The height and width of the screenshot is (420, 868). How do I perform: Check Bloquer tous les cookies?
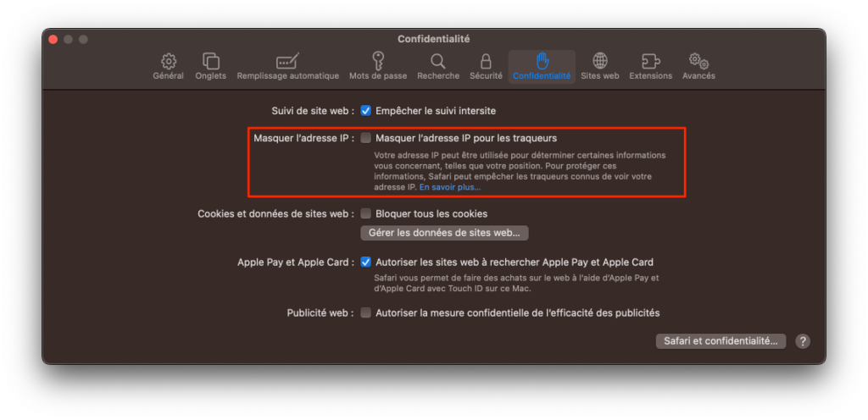click(x=366, y=213)
